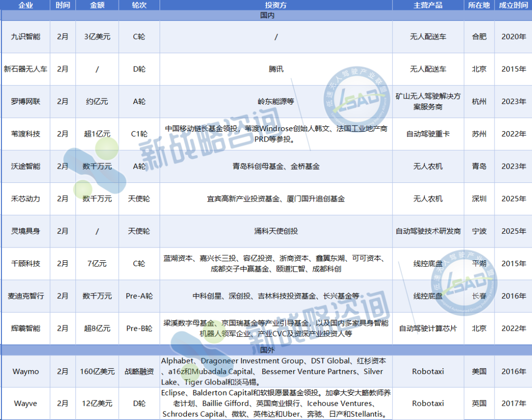Select the 矿山无人驾驶解决方案服务商 product cell

click(428, 102)
